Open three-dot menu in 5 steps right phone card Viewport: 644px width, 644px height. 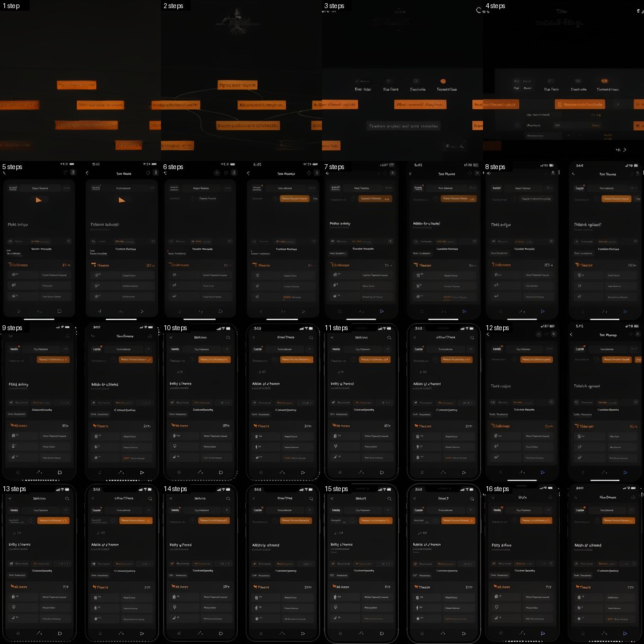tap(152, 188)
